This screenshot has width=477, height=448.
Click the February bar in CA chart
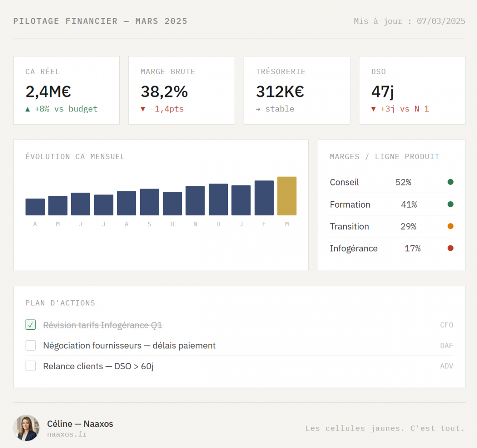coord(264,198)
